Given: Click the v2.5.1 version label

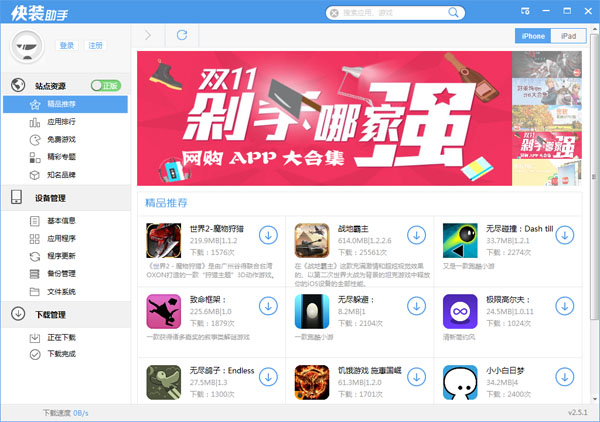Looking at the screenshot, I should (577, 412).
